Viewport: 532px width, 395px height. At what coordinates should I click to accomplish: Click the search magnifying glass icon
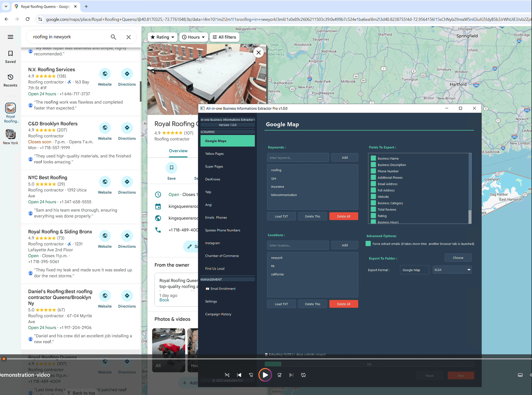click(x=113, y=37)
